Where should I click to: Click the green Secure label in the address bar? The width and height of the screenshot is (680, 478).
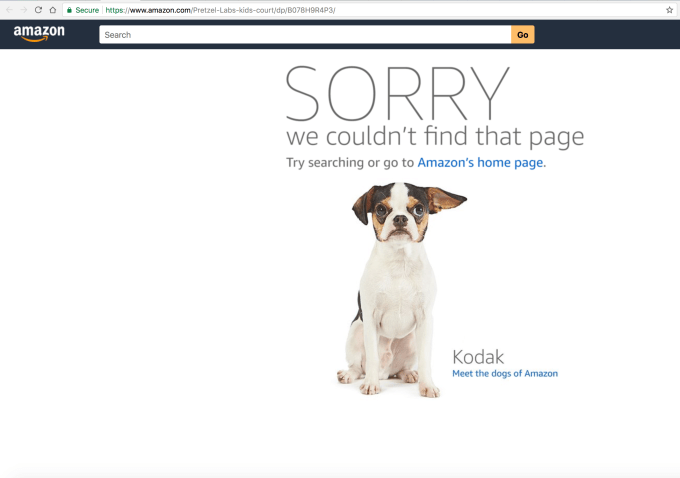[x=87, y=10]
